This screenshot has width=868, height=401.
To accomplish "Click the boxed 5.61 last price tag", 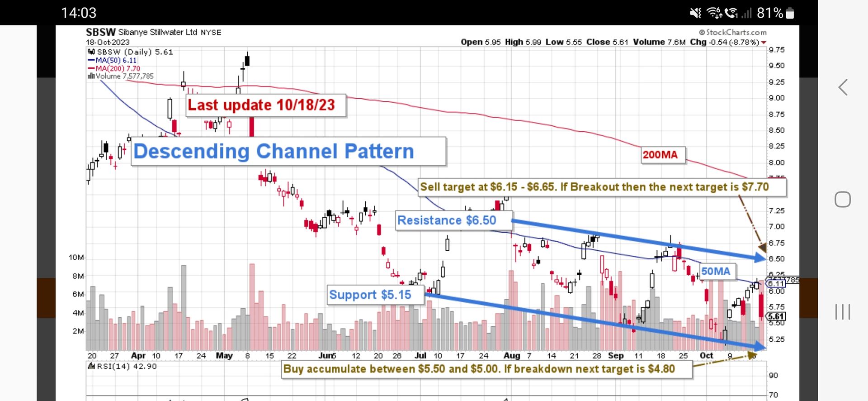I will click(776, 316).
